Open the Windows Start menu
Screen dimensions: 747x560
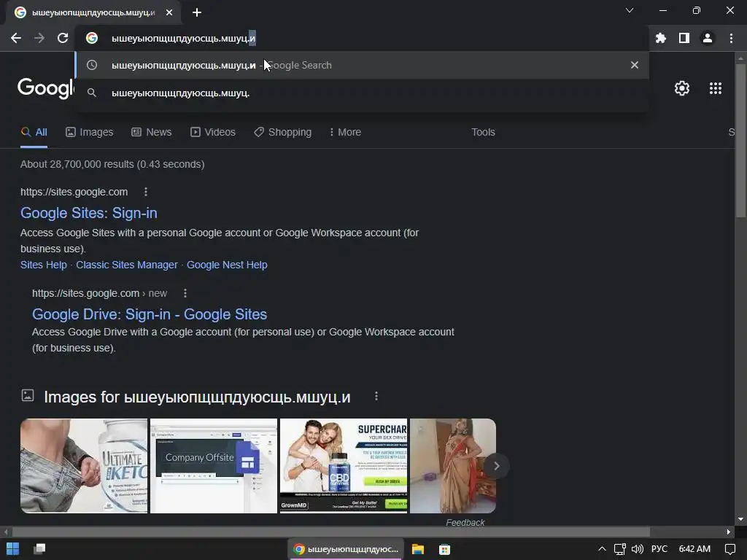click(13, 549)
